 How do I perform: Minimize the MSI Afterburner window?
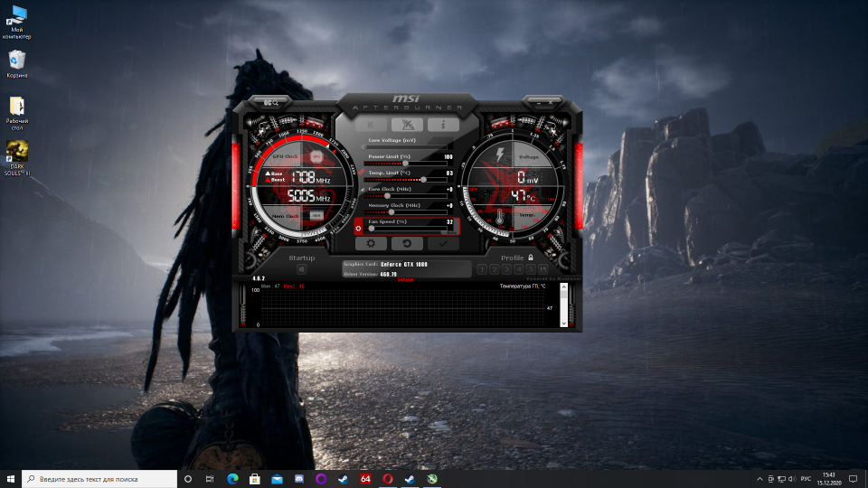pyautogui.click(x=539, y=103)
